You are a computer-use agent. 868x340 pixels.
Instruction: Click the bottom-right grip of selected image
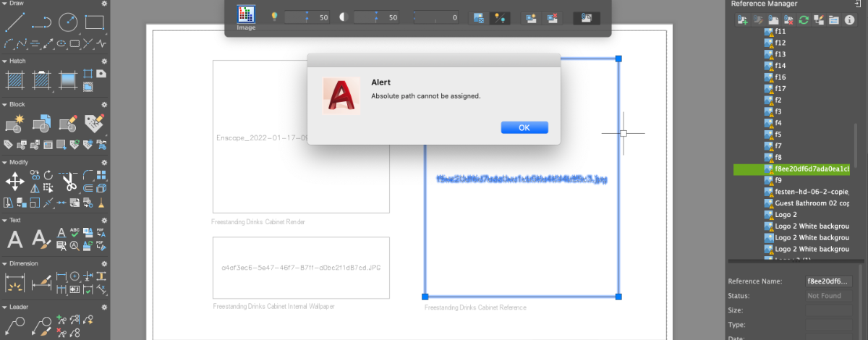pos(618,297)
